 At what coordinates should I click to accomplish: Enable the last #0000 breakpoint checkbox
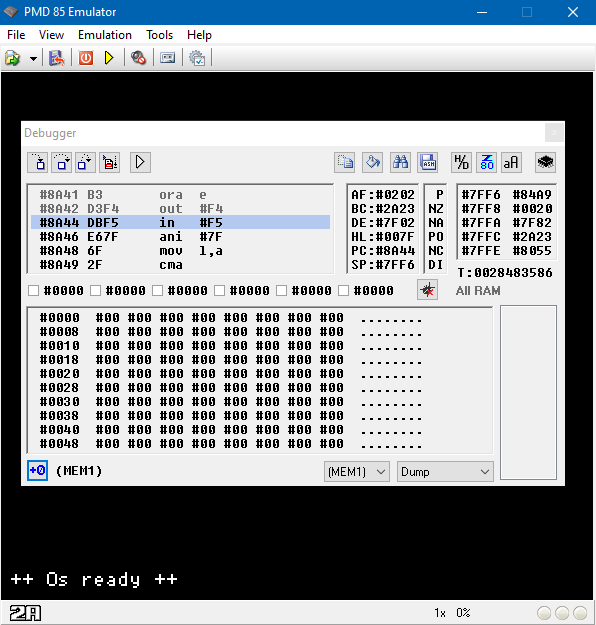click(343, 291)
